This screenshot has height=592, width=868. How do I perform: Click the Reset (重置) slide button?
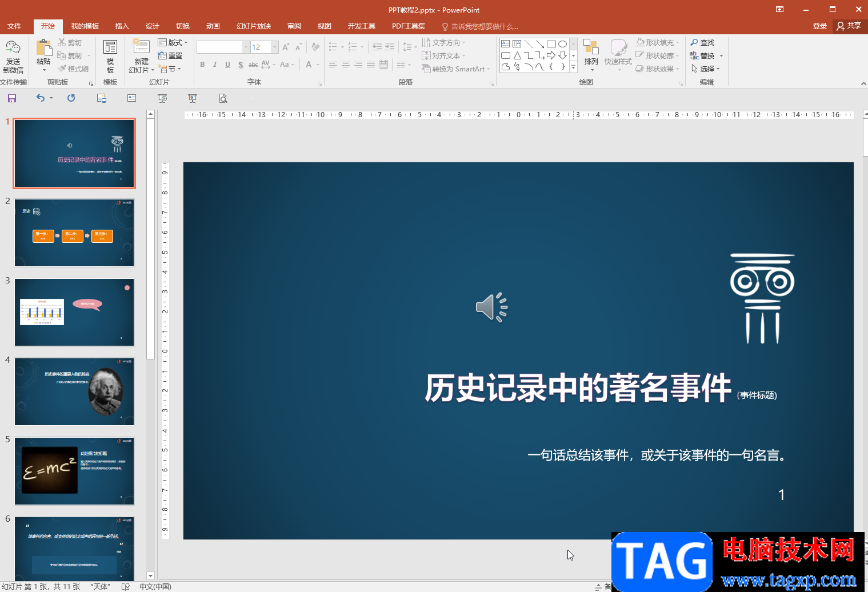pos(170,55)
